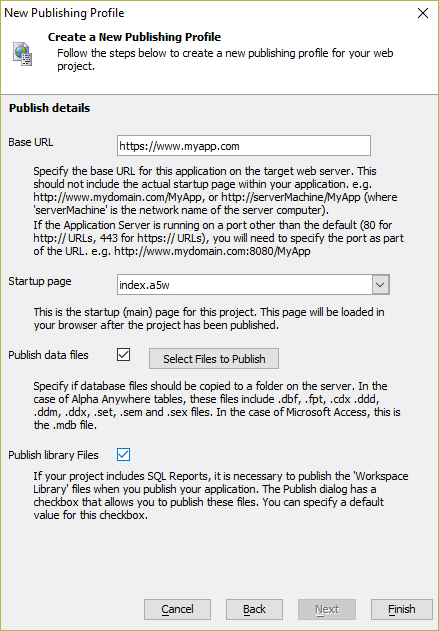Click the Base URL label

pos(31,142)
